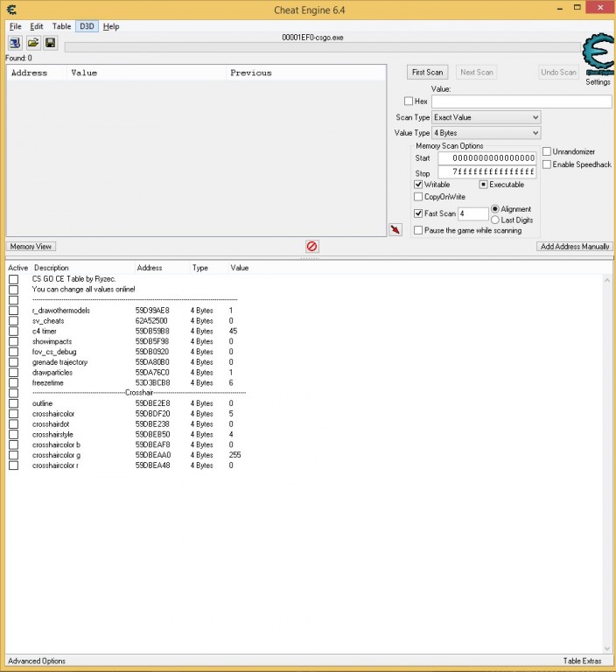The width and height of the screenshot is (616, 672).
Task: Check Enable Speedhack
Action: point(547,164)
